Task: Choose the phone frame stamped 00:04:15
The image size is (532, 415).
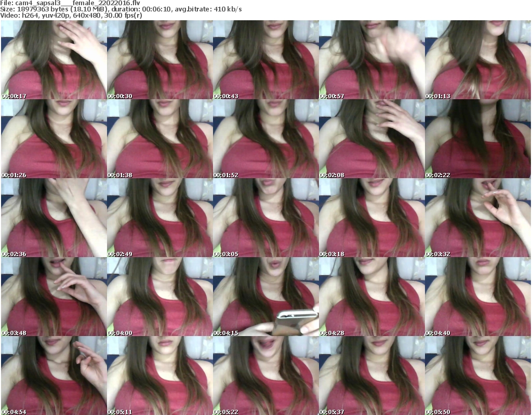Action: tap(265, 297)
